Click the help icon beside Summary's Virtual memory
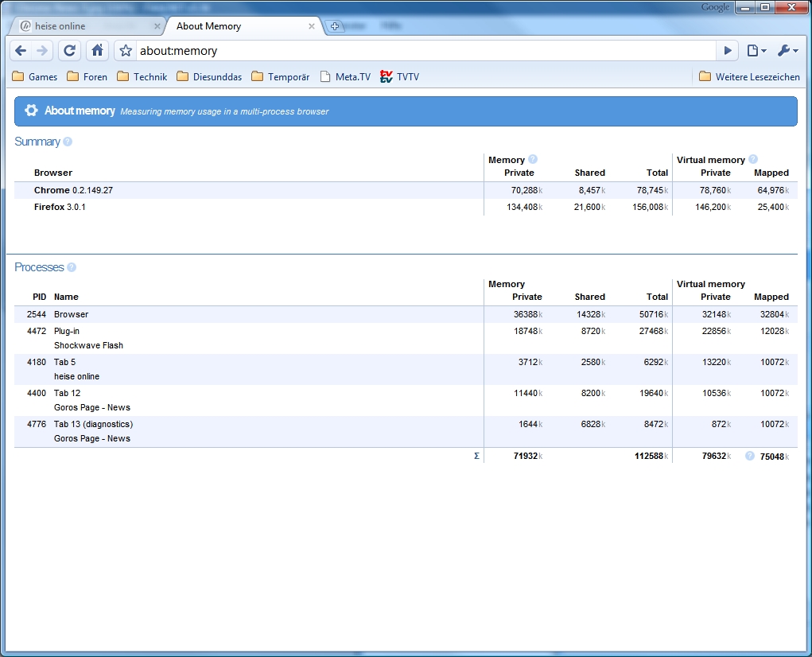Screen dimensions: 812x657 click(753, 159)
